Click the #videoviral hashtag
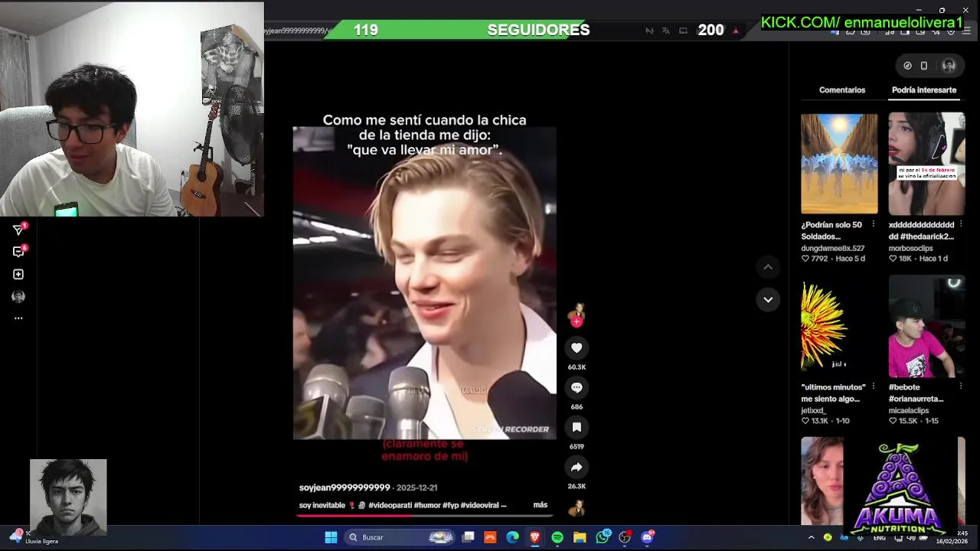980x551 pixels. coord(479,505)
